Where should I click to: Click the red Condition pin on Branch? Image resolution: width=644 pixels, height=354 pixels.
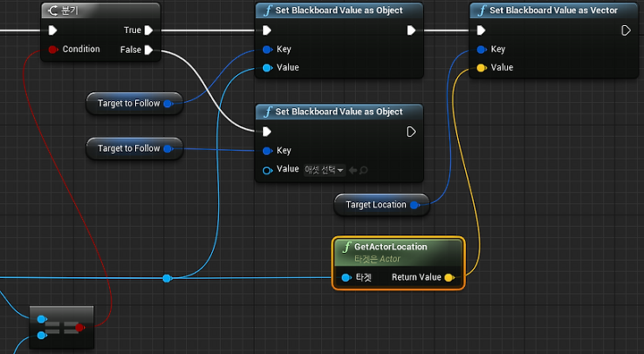tap(53, 49)
